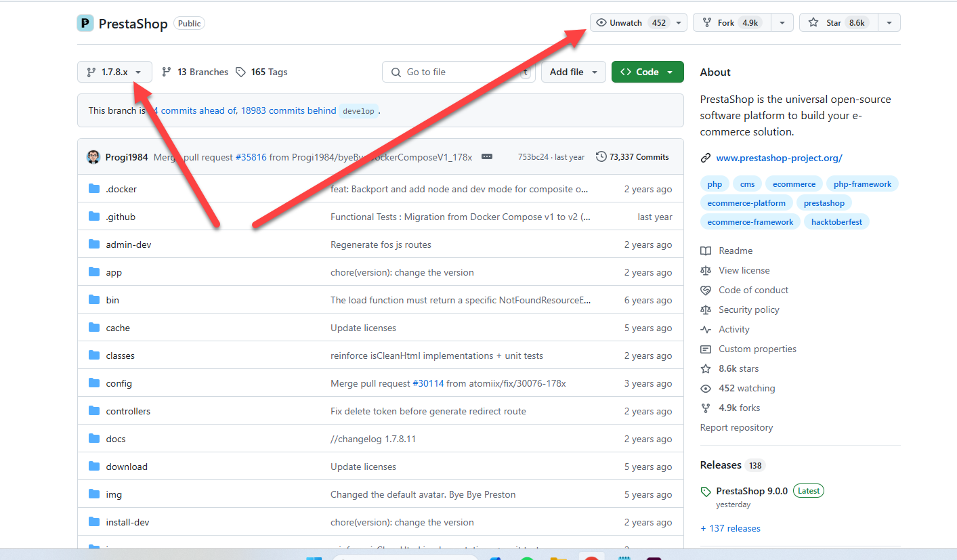Viewport: 957px width, 560px height.
Task: Select the php topic tag
Action: click(715, 184)
